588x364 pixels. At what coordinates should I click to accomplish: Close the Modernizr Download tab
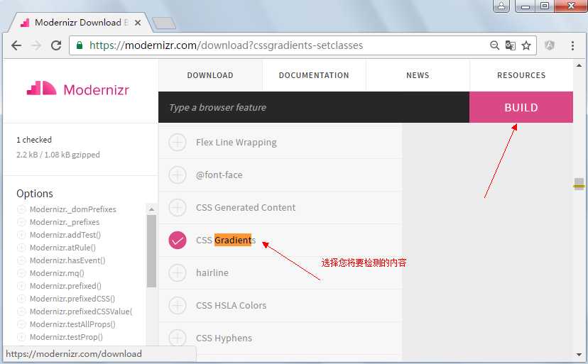(x=138, y=23)
